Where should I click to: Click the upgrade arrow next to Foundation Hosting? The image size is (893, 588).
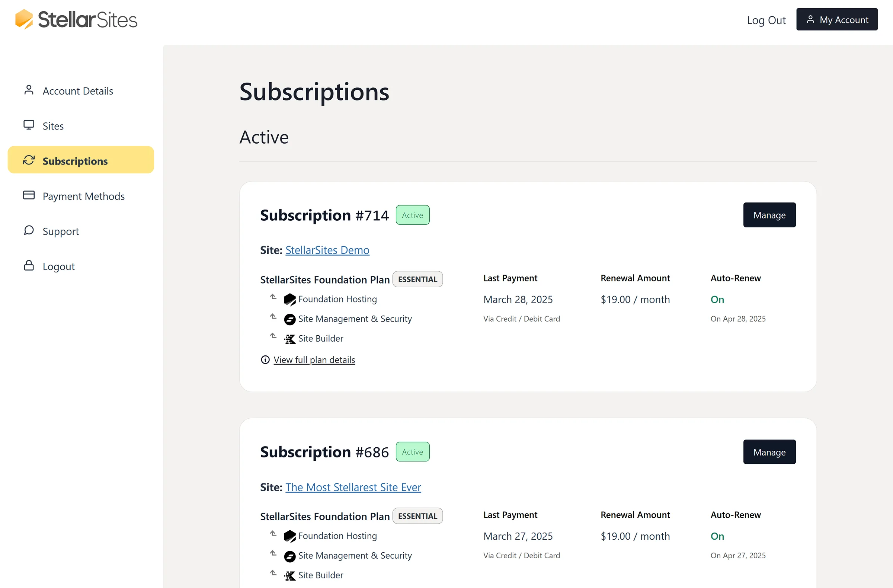(x=273, y=297)
